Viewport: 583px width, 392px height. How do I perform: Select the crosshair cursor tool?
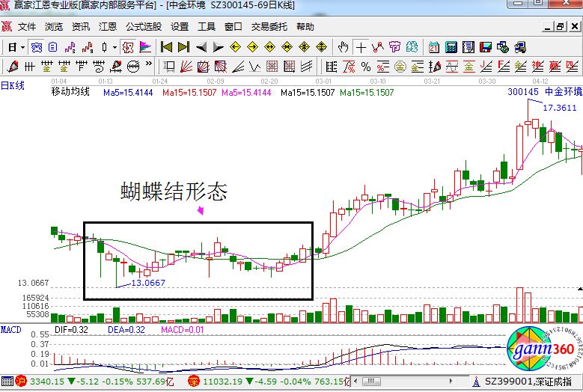coord(361,47)
